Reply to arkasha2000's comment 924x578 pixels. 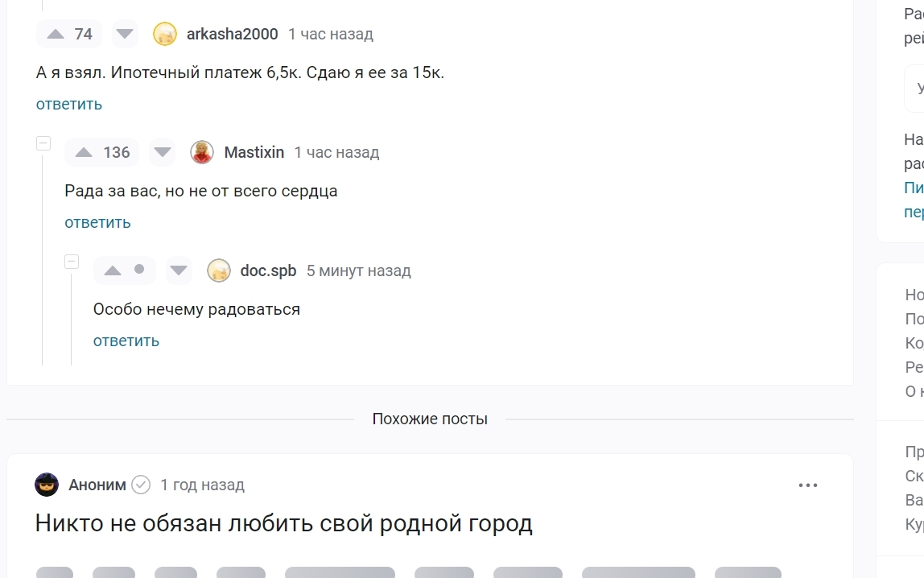(x=69, y=104)
